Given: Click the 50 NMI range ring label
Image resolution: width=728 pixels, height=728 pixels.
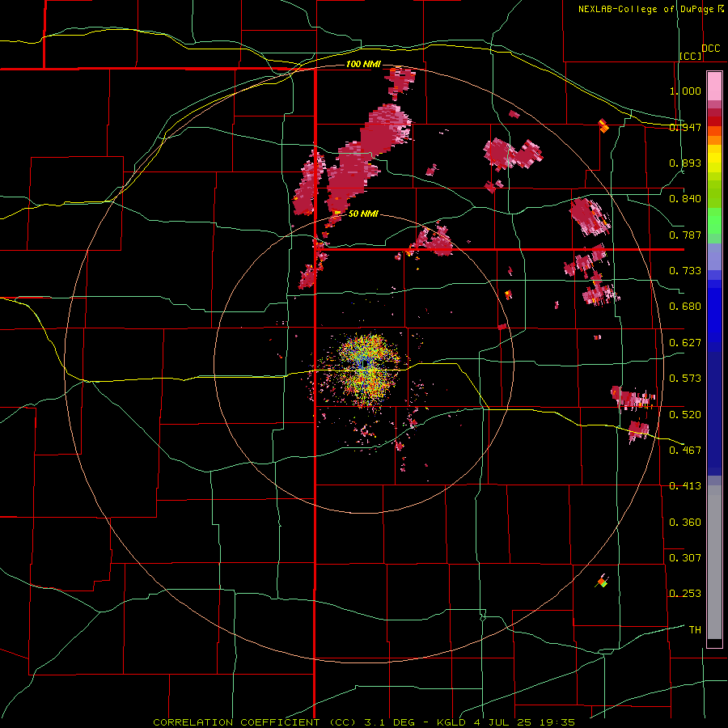Looking at the screenshot, I should (363, 214).
